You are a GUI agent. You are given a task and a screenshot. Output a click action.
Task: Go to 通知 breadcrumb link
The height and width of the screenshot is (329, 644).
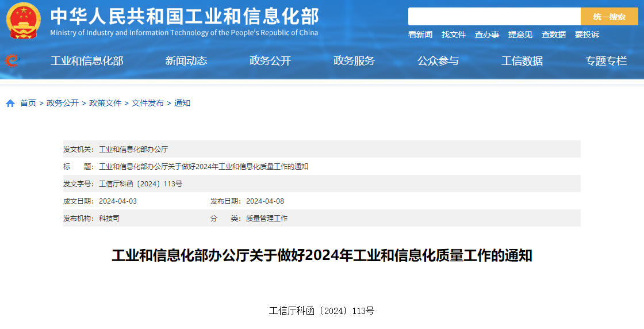point(182,103)
